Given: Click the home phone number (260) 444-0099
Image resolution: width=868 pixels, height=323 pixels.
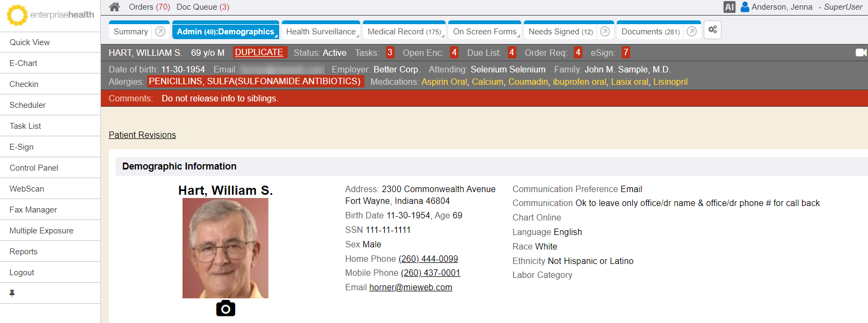Looking at the screenshot, I should 428,259.
